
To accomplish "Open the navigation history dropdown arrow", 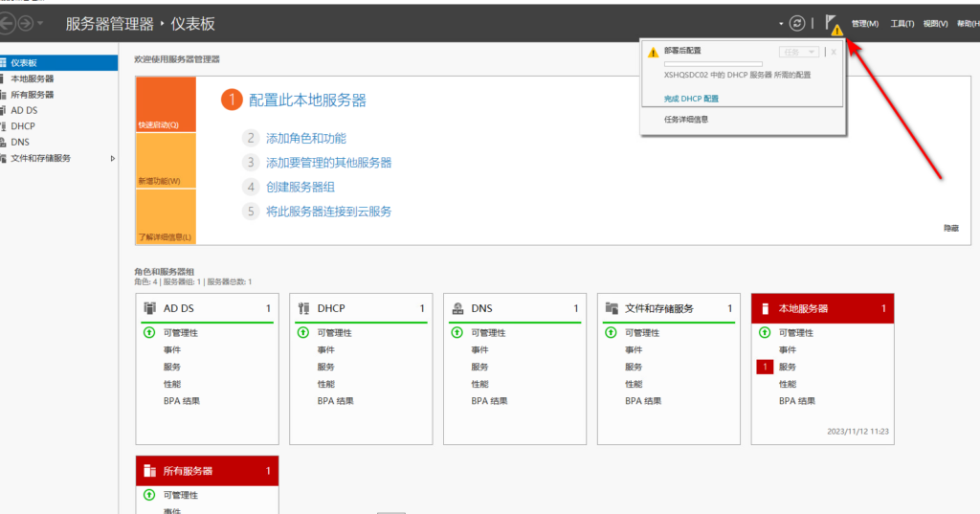I will point(40,24).
